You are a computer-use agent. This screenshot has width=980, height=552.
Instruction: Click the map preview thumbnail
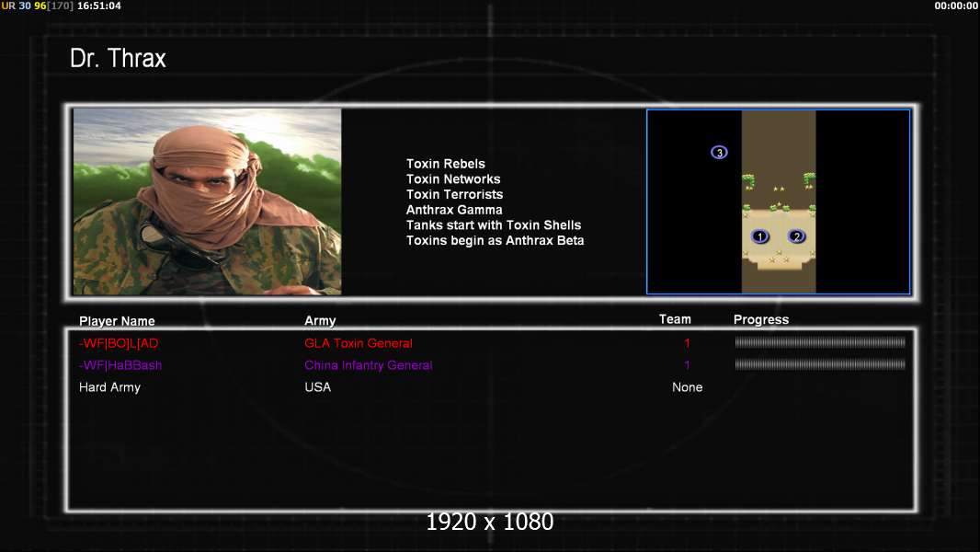coord(778,201)
